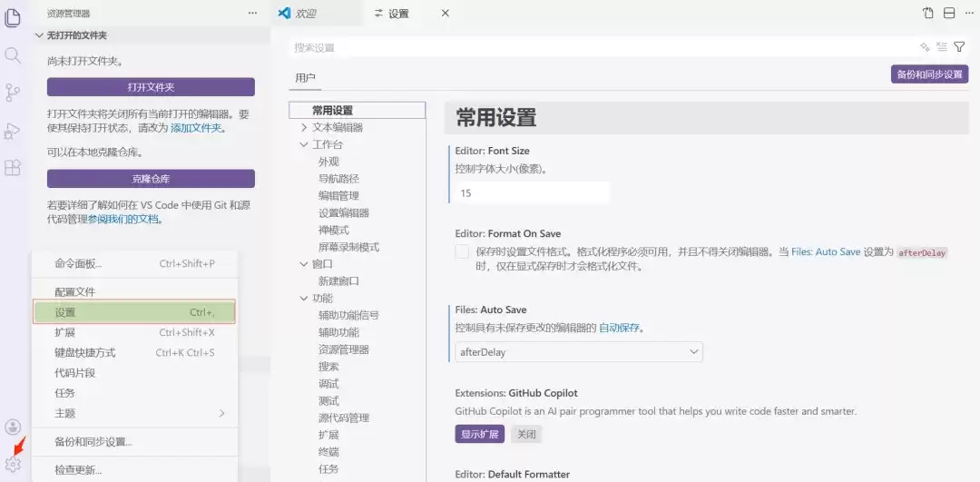Open the Source Control view icon

tap(13, 93)
